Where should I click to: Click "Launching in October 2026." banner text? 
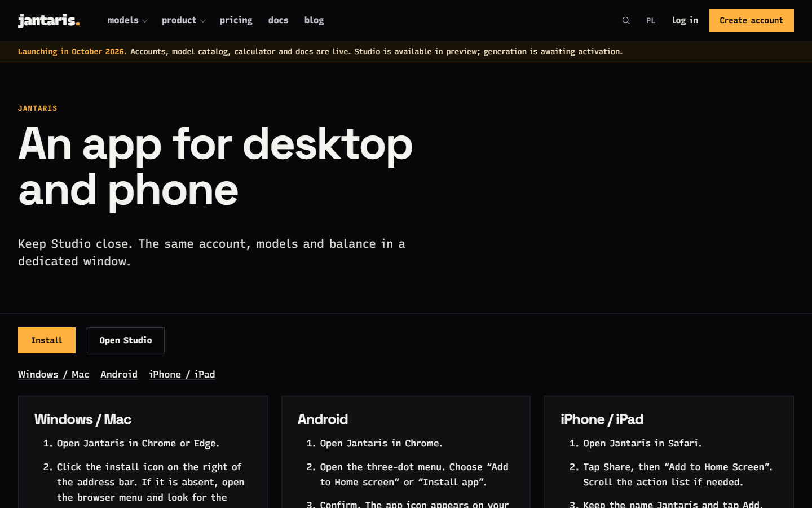72,51
